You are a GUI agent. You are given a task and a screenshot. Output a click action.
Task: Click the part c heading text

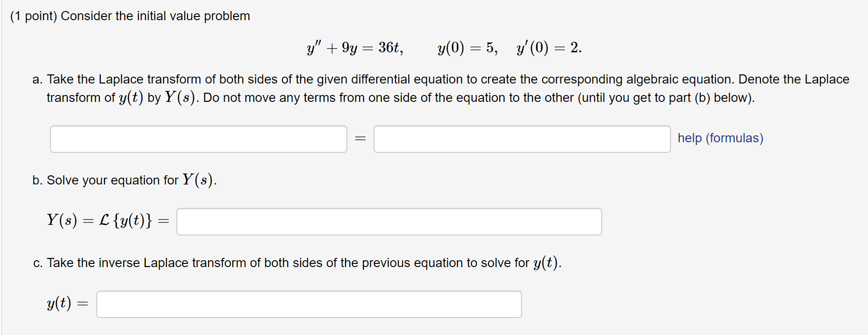297,262
